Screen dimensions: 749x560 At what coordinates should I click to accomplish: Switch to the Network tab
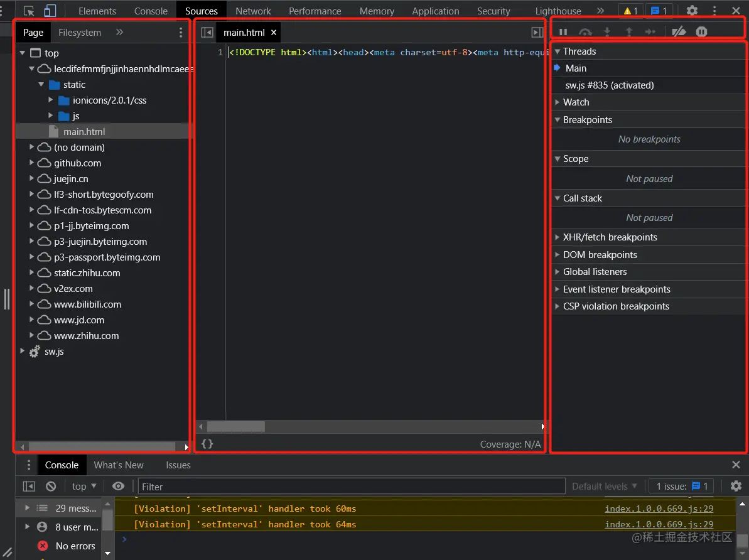tap(252, 11)
